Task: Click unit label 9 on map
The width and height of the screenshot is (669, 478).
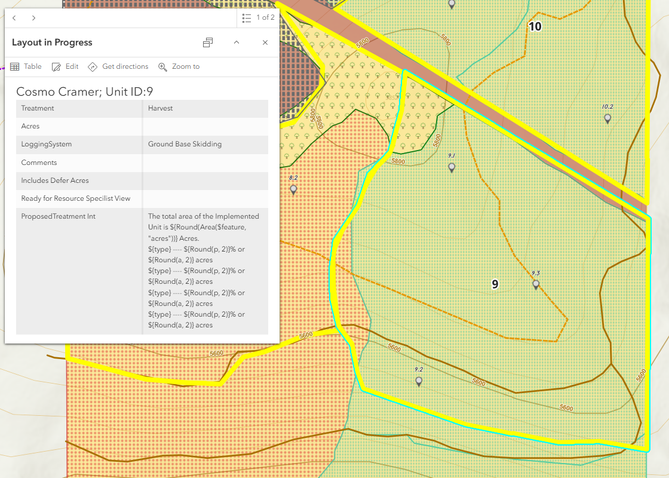Action: click(495, 284)
